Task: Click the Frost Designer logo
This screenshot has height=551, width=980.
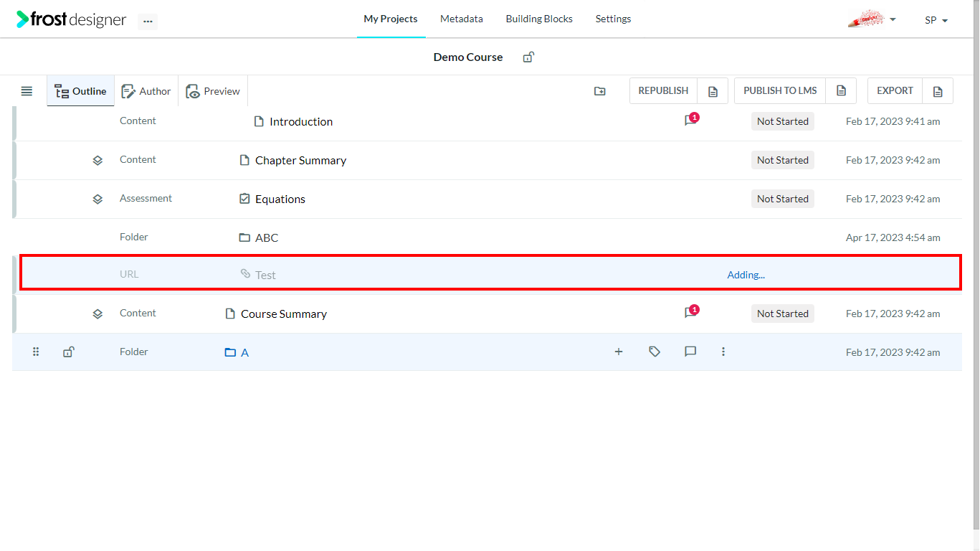Action: coord(71,19)
